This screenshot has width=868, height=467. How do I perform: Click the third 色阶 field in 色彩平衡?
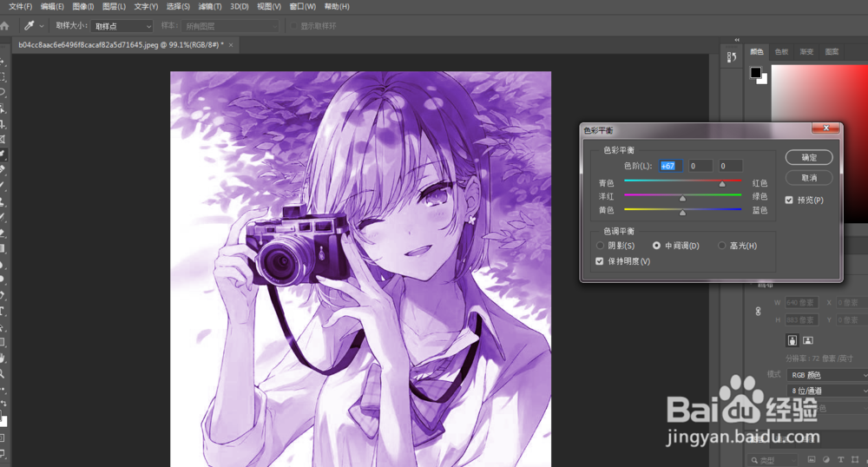tap(730, 166)
